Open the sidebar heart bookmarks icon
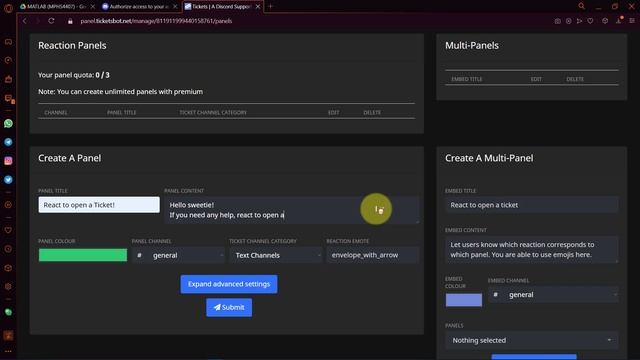The height and width of the screenshot is (360, 640). pos(8,230)
